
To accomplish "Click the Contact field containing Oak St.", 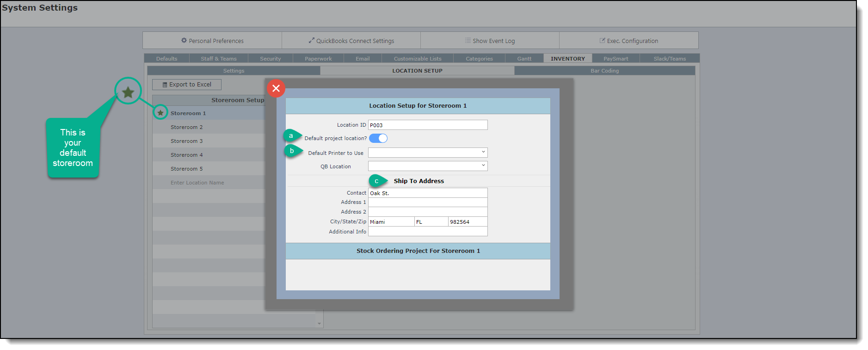I will (x=428, y=193).
